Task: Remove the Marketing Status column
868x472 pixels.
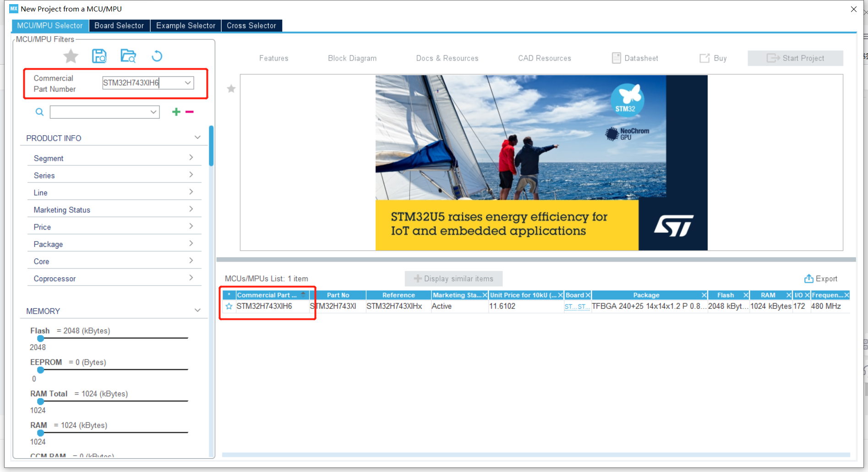Action: 485,295
